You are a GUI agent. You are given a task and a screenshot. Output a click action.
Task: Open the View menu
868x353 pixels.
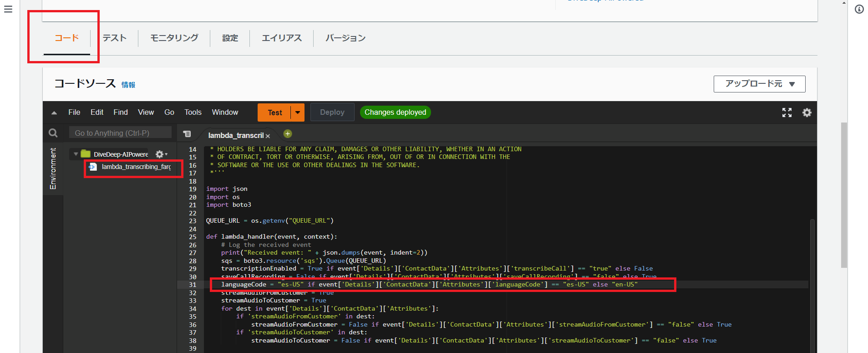146,113
